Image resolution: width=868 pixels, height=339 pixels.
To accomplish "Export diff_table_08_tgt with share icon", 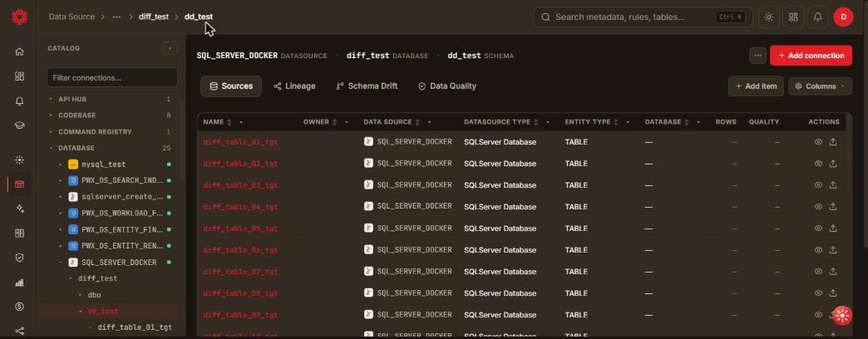I will [x=832, y=293].
